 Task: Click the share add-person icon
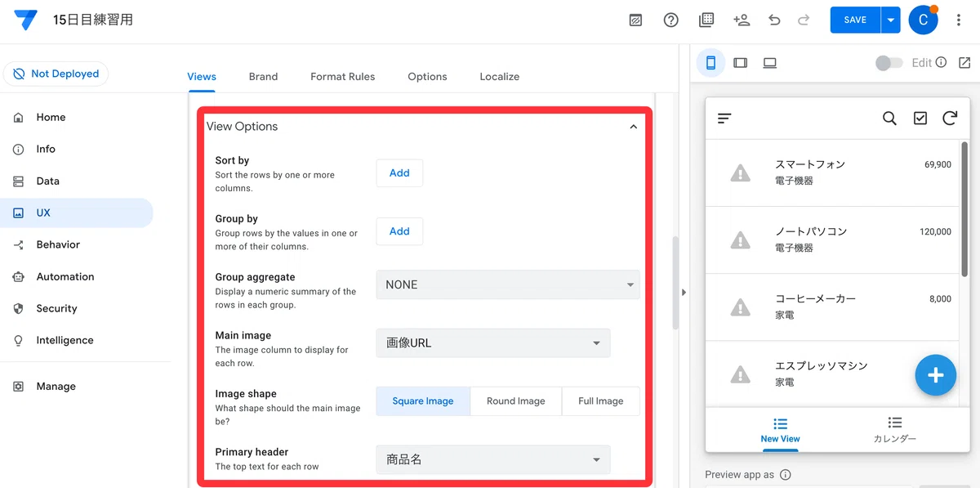click(742, 20)
